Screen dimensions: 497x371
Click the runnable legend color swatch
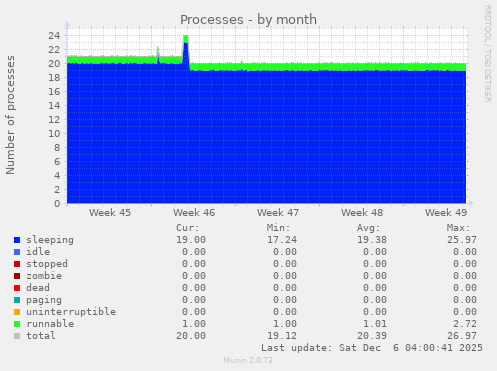pos(17,324)
